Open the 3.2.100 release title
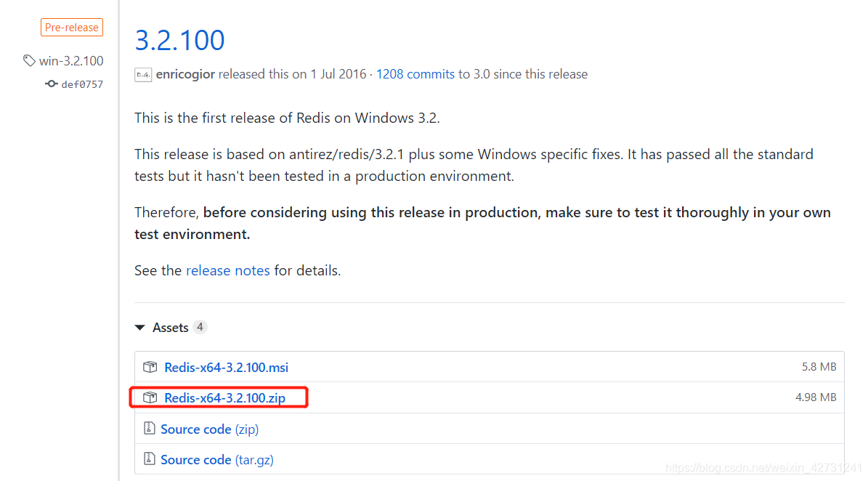The width and height of the screenshot is (868, 481). coord(180,40)
